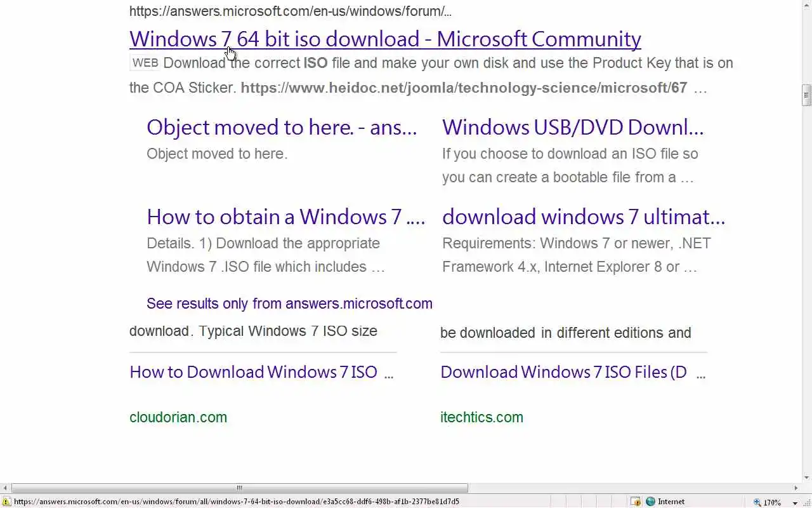This screenshot has width=812, height=508.
Task: Click the vertical scrollbar down arrow
Action: tap(806, 478)
